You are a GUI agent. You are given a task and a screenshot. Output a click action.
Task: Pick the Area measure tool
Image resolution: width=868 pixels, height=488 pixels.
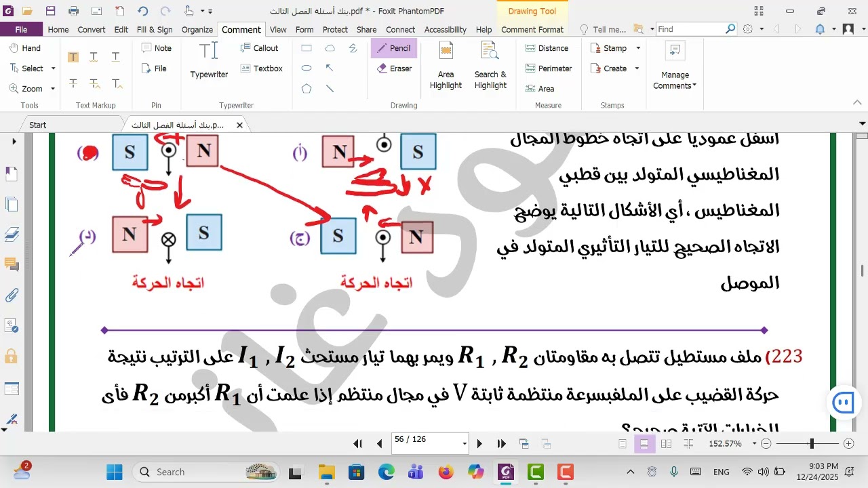[540, 89]
